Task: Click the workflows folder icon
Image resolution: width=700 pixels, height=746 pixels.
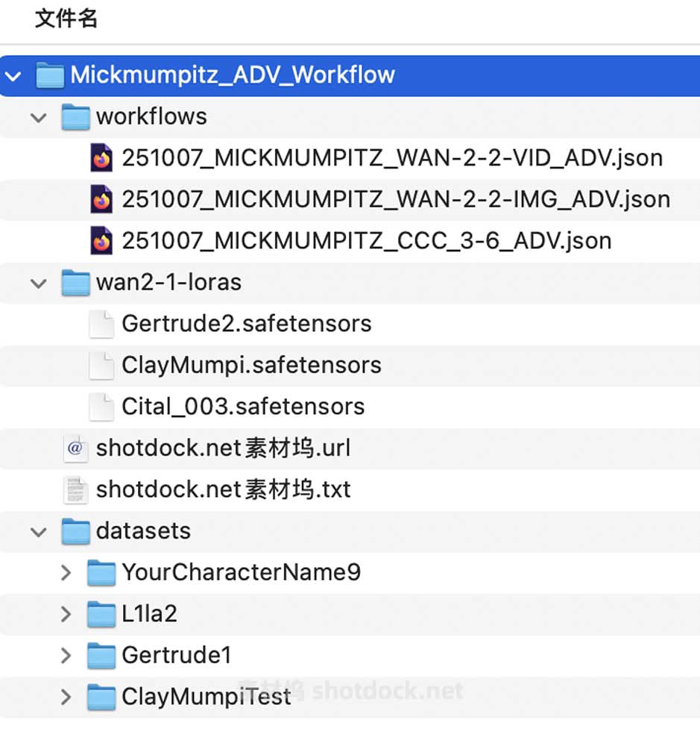Action: click(x=75, y=117)
